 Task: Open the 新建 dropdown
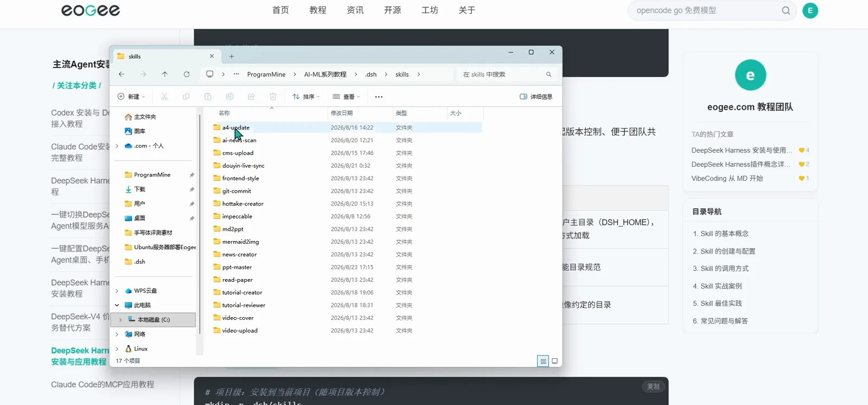tap(131, 97)
